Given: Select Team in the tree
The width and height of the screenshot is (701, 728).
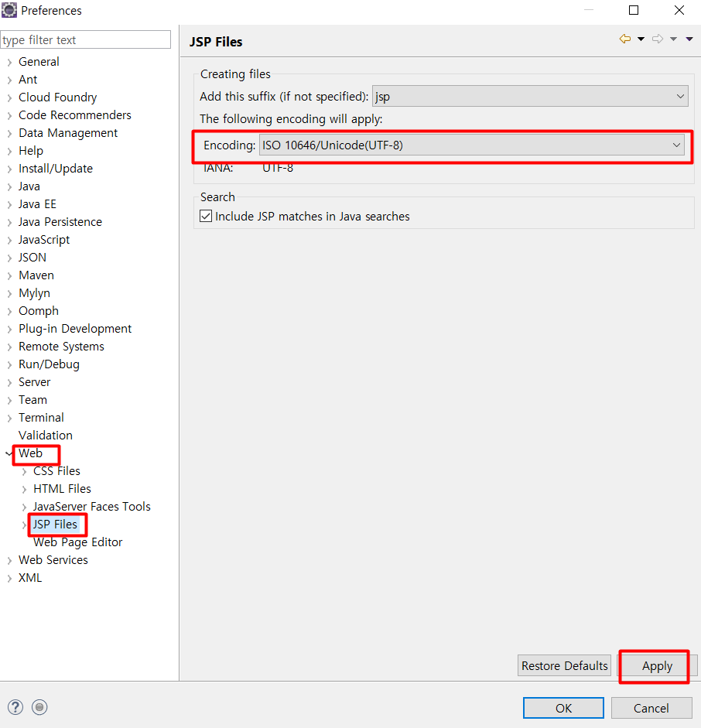Looking at the screenshot, I should pos(32,400).
